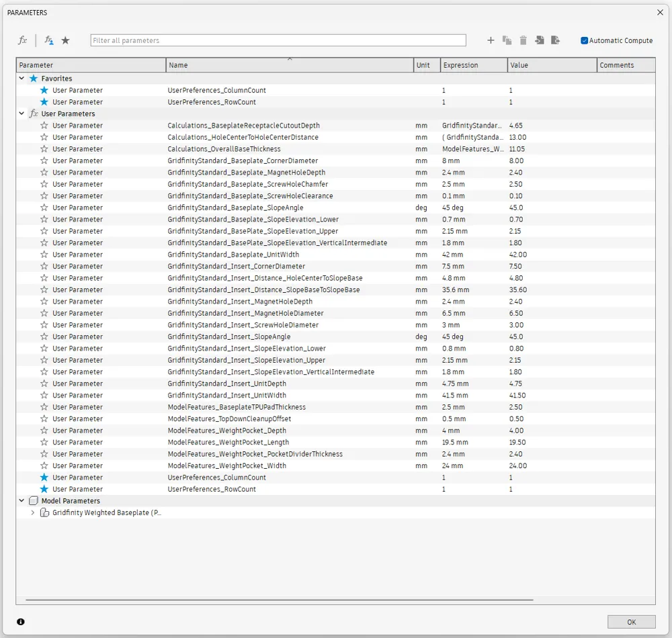Select GridfinityStandard_Insert_SlopeElevation_Lower name
Screen dimensions: 672x638
point(247,348)
